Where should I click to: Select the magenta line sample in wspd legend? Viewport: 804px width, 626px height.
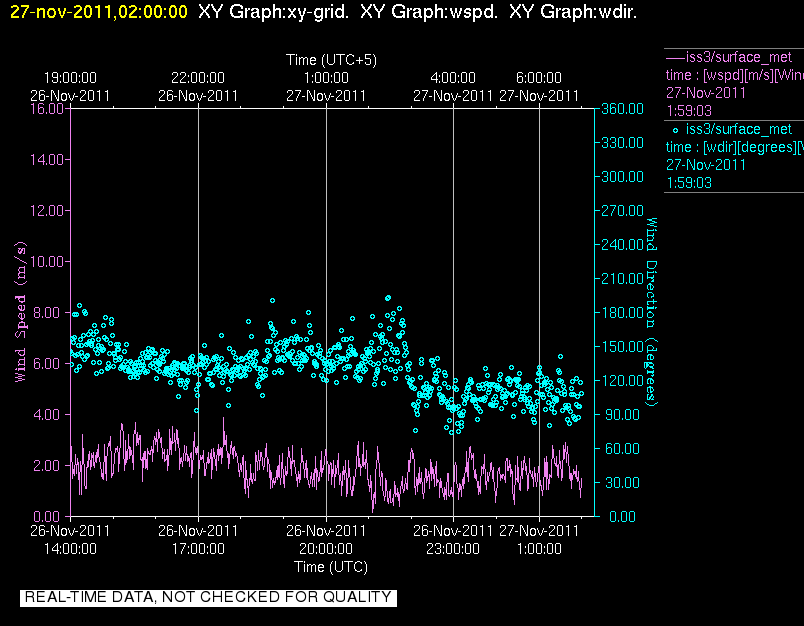[x=675, y=58]
